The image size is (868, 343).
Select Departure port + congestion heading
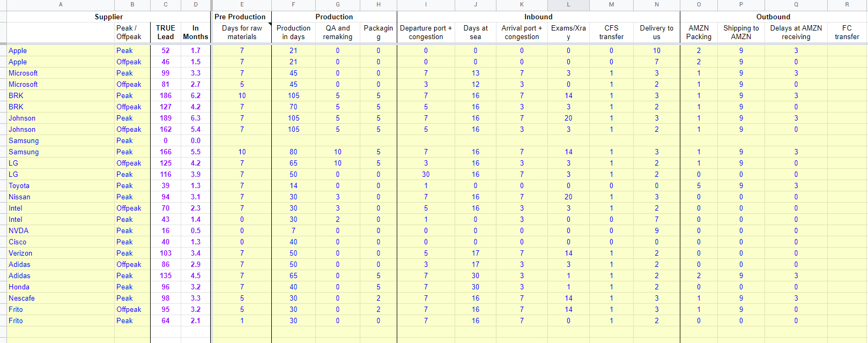[x=426, y=32]
